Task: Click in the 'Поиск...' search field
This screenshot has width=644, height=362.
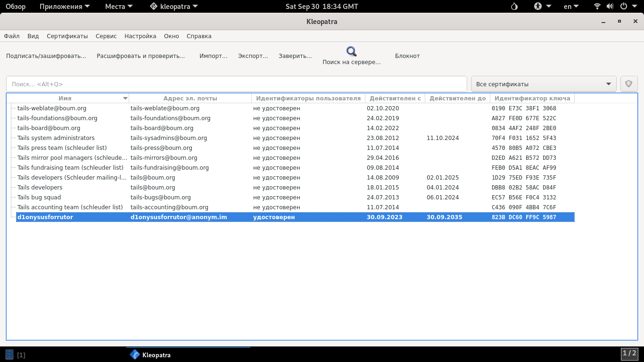Action: point(236,84)
